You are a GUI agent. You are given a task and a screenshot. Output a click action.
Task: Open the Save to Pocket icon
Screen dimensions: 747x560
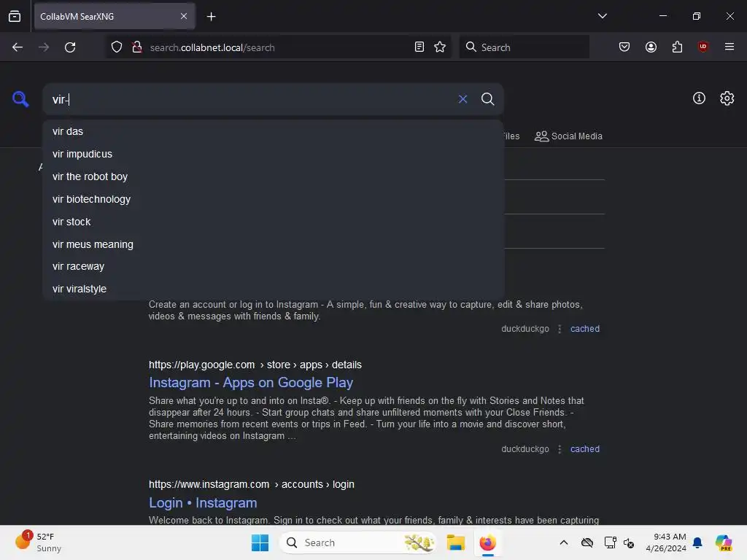(x=624, y=47)
